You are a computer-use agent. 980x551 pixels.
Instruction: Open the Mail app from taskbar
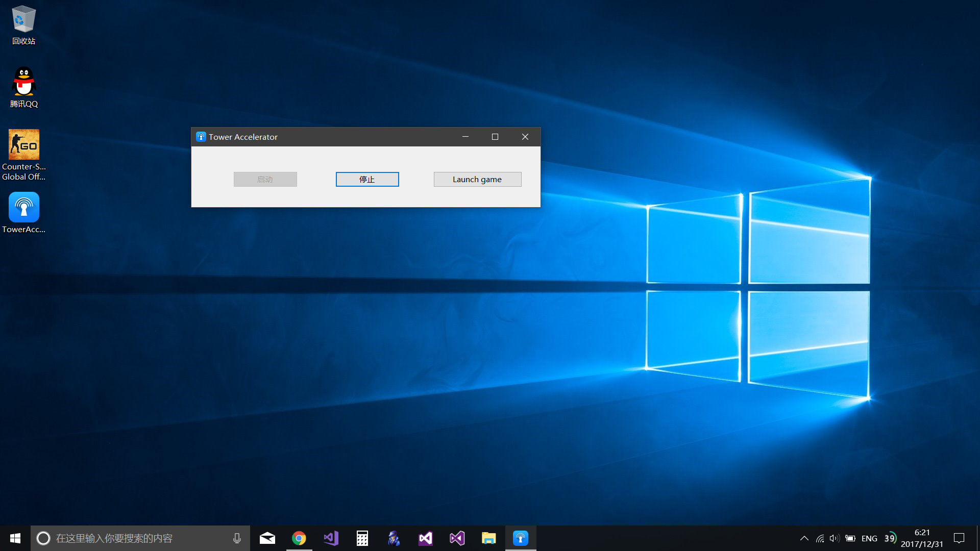[267, 538]
